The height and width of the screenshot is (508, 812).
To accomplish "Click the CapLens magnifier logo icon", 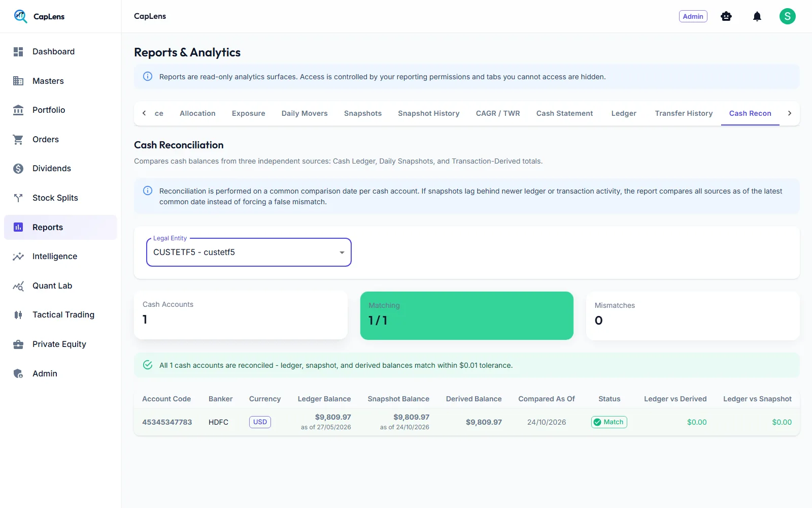I will tap(20, 16).
